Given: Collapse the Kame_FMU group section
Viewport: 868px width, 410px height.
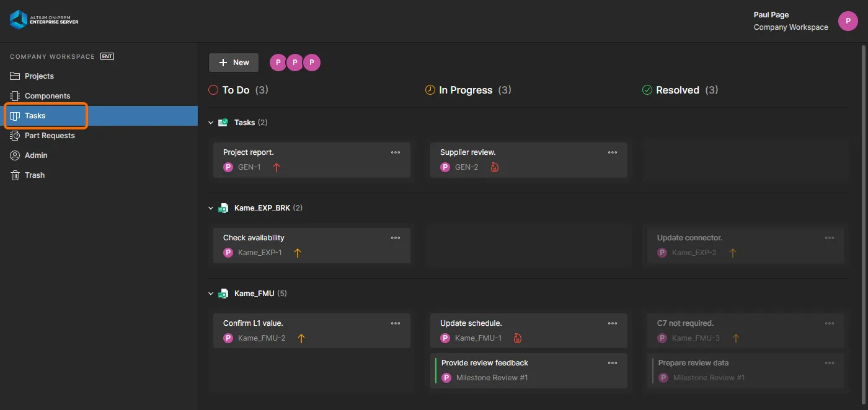Looking at the screenshot, I should coord(211,294).
